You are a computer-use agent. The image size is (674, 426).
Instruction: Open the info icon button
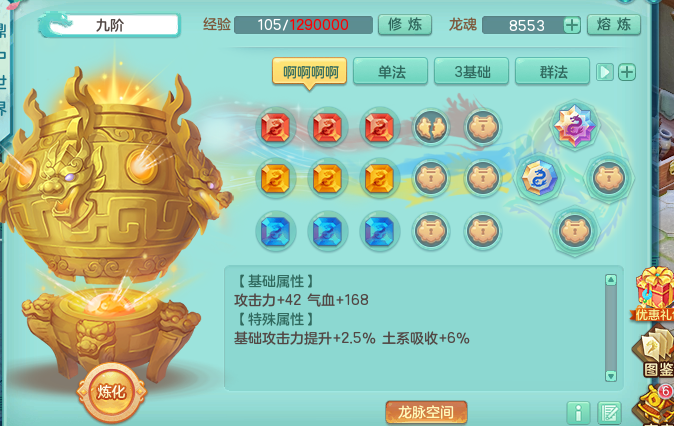579,413
